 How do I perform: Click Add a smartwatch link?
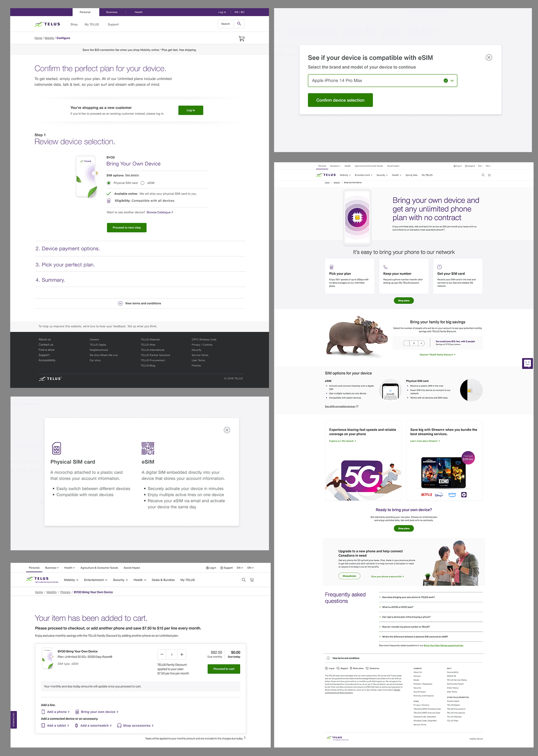[93, 725]
